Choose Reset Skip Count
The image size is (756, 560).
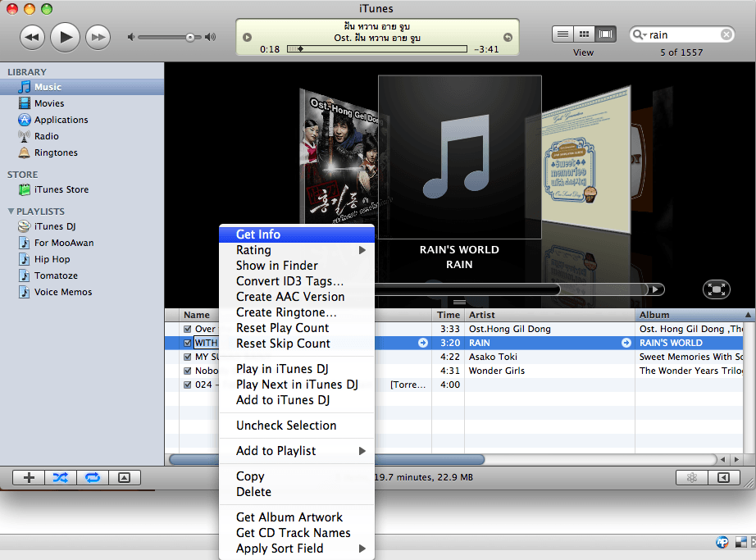[297, 343]
